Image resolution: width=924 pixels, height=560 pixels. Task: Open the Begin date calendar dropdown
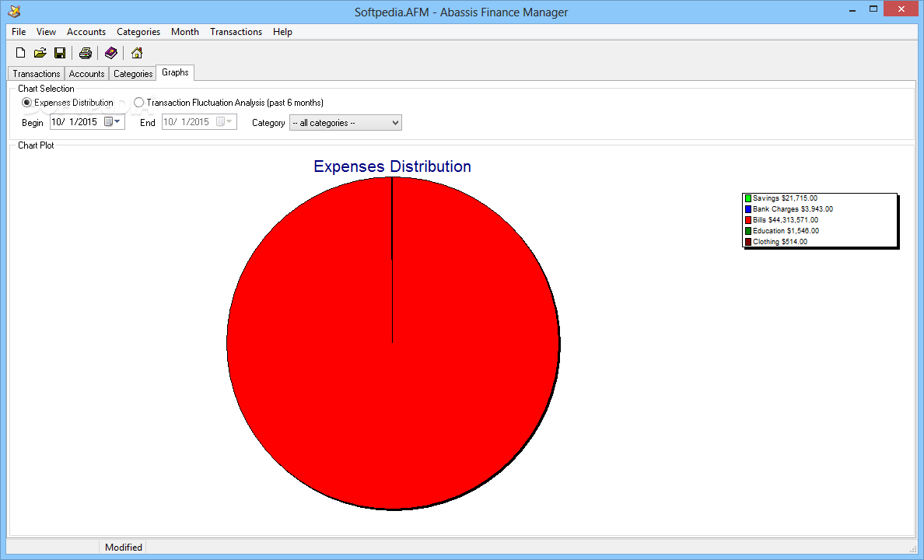pyautogui.click(x=112, y=121)
